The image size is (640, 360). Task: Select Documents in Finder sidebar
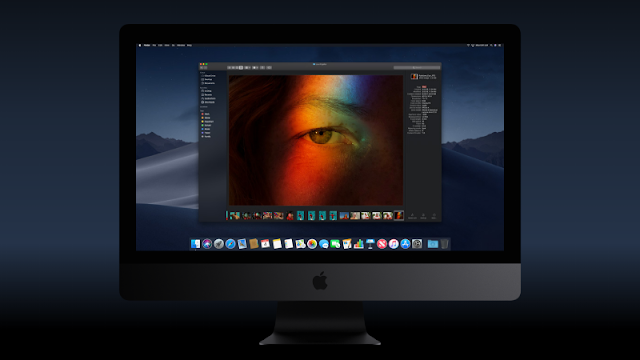point(209,83)
